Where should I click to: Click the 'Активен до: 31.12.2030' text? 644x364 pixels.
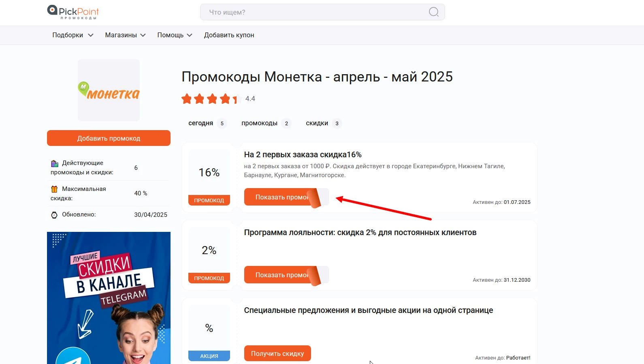point(501,280)
